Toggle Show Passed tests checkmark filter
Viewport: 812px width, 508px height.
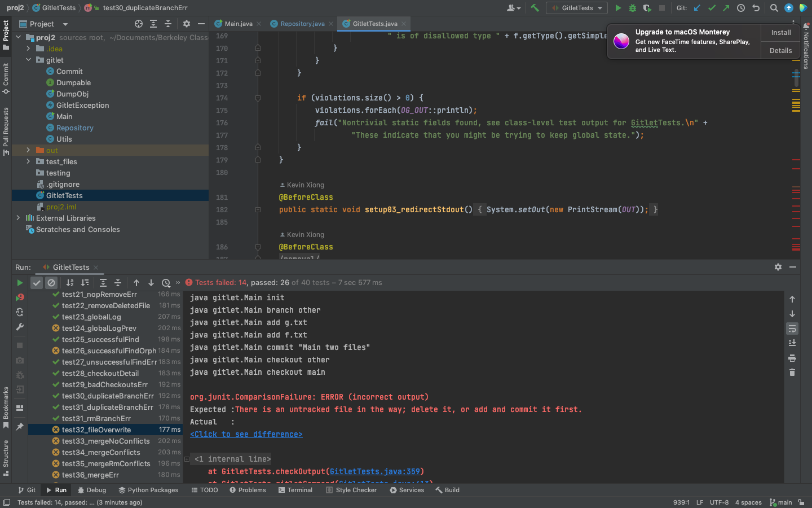pos(37,283)
